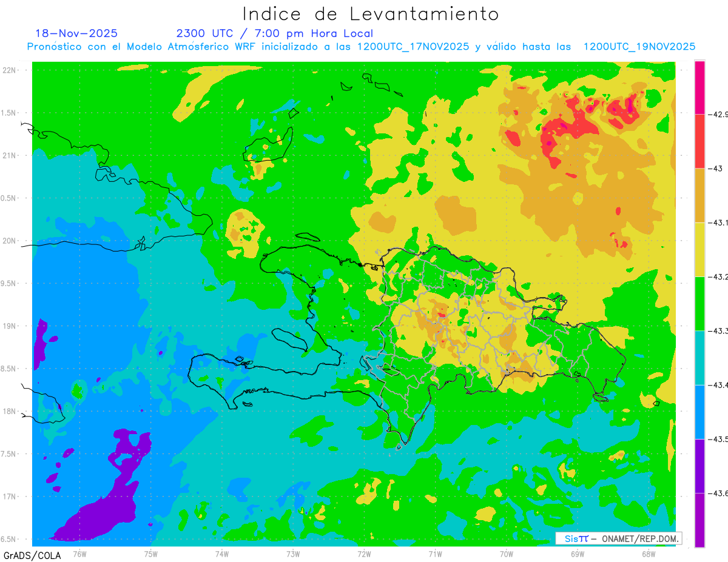Click the legend value "-43"
Viewport: 728px width, 562px height.
click(x=716, y=169)
